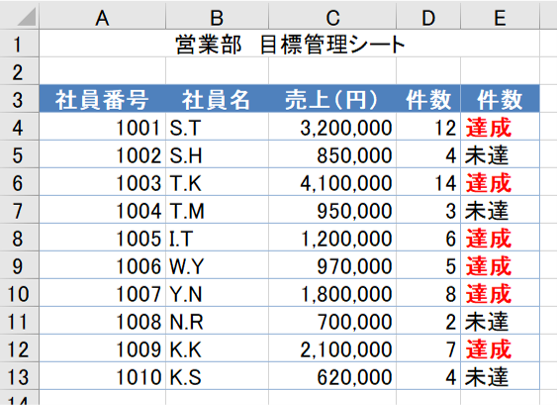The width and height of the screenshot is (557, 405).
Task: Click the 社員番号 header cell
Action: [x=102, y=99]
